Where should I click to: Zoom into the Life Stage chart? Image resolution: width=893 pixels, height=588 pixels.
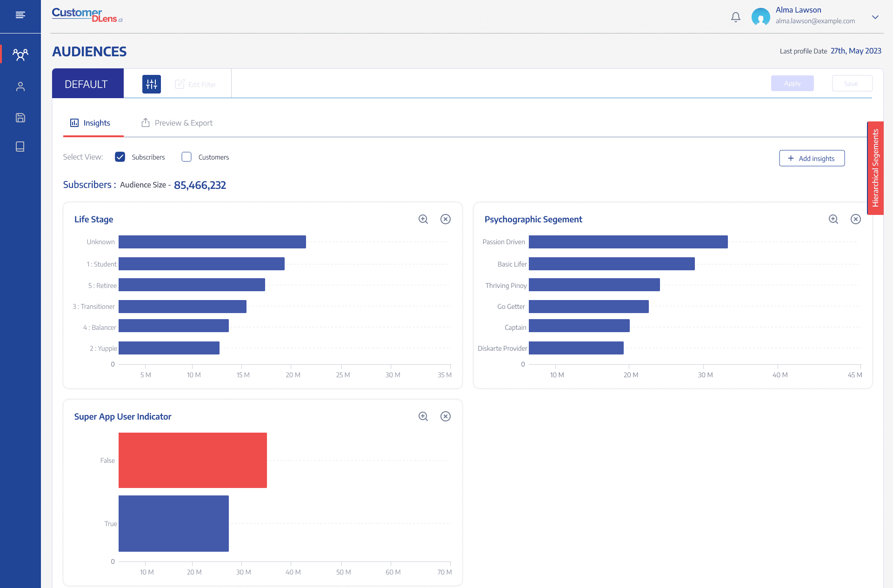(x=423, y=219)
